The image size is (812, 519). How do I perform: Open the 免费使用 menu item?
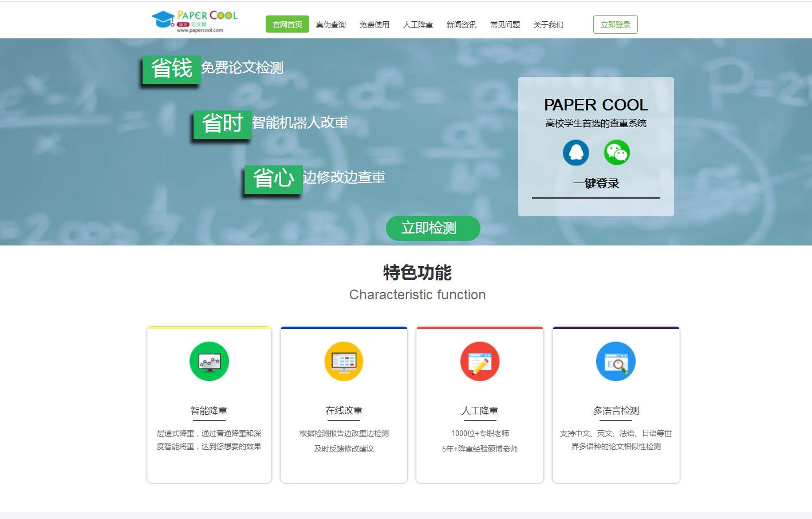tap(375, 25)
